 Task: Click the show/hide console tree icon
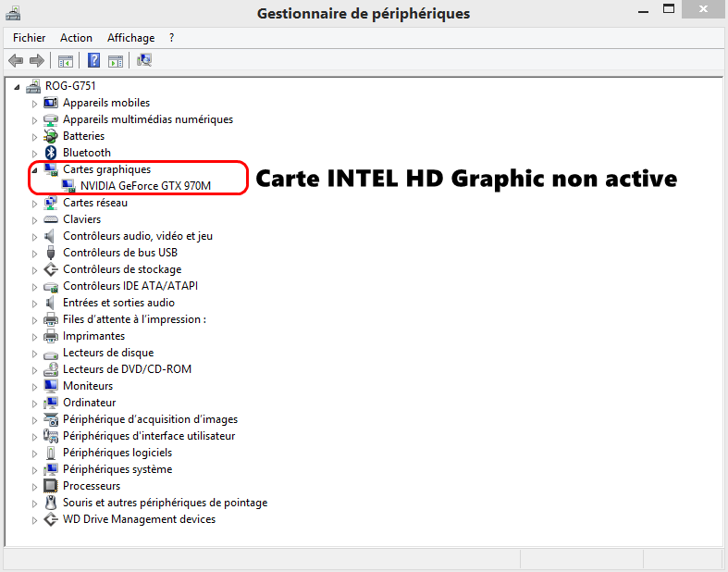pyautogui.click(x=66, y=61)
